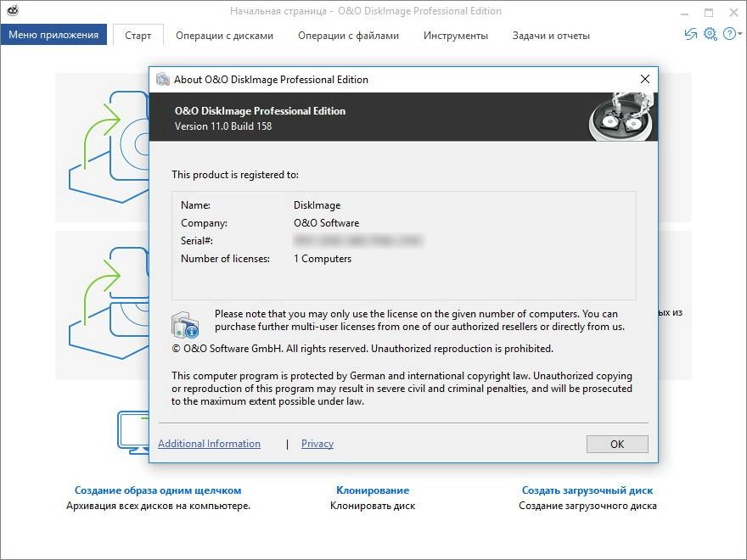
Task: Click the "O&O Software" company value
Action: pos(326,223)
